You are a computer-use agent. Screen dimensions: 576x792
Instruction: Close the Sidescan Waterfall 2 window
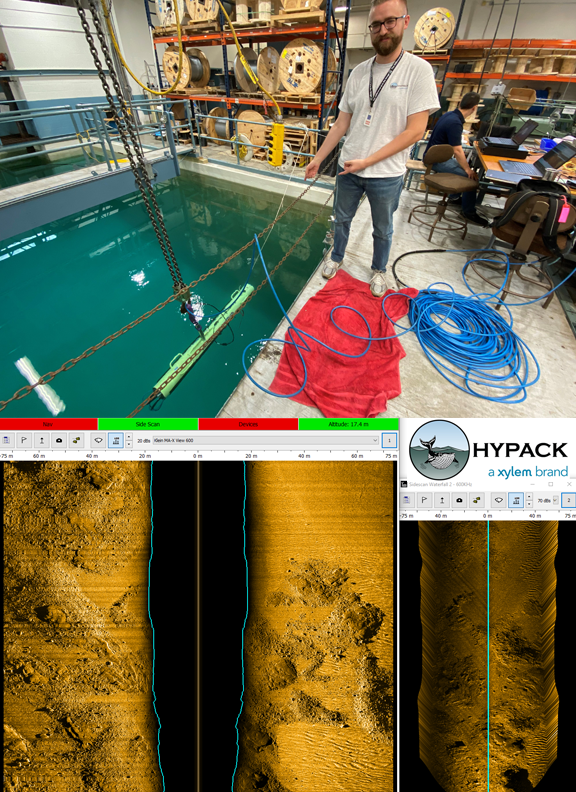[x=569, y=484]
